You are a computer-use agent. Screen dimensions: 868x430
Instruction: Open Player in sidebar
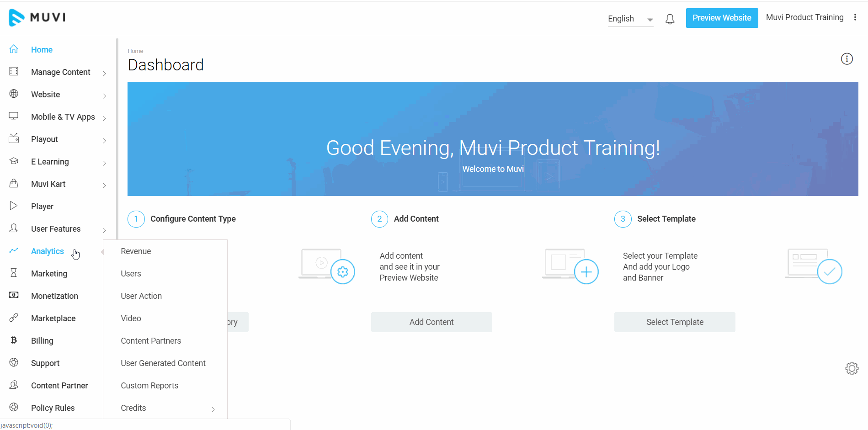click(42, 207)
